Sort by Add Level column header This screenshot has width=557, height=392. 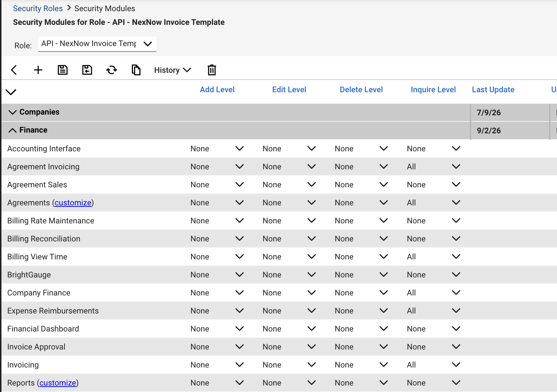click(x=217, y=90)
